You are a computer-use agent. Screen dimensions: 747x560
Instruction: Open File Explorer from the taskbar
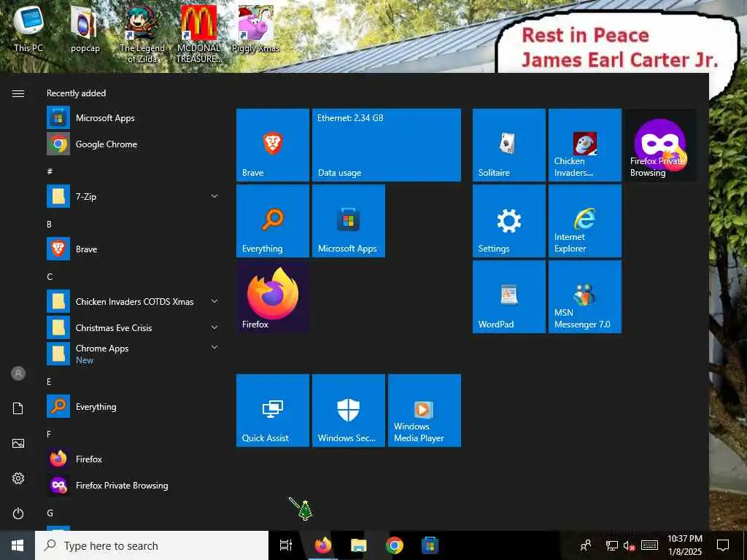click(x=359, y=545)
